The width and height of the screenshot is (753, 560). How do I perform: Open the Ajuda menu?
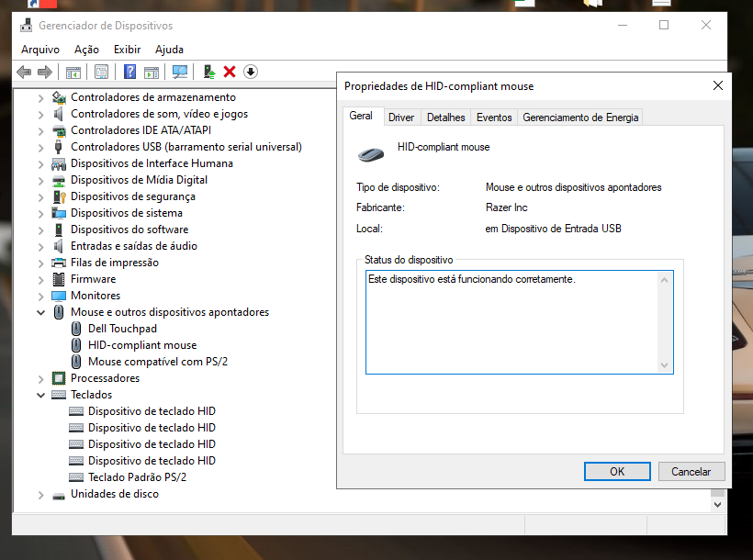click(169, 50)
